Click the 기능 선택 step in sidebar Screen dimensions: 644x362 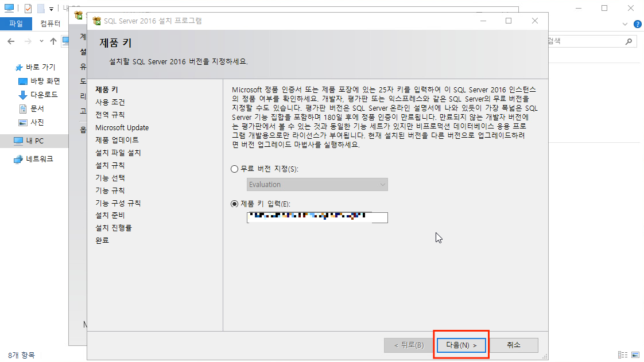(110, 178)
